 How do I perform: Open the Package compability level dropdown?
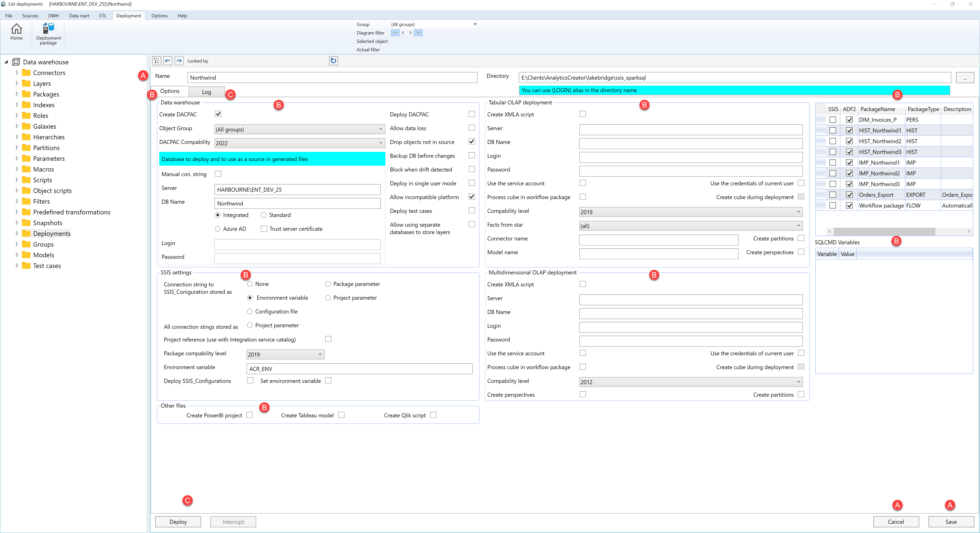285,354
